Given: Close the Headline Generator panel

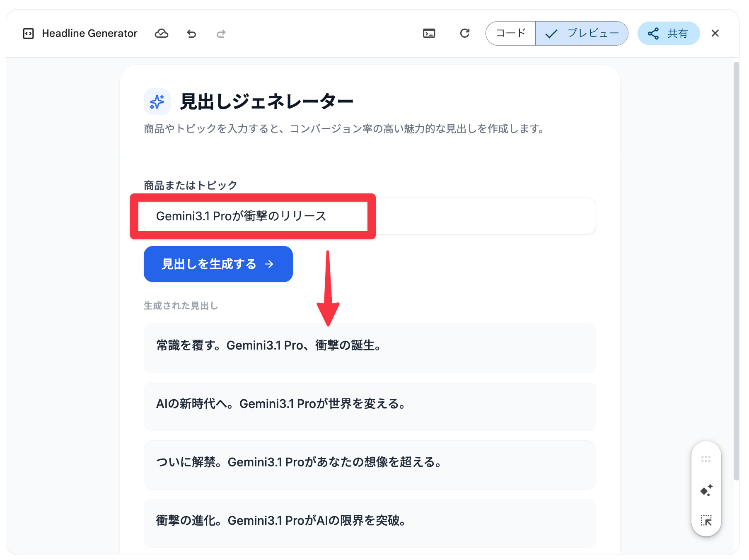Looking at the screenshot, I should [715, 33].
